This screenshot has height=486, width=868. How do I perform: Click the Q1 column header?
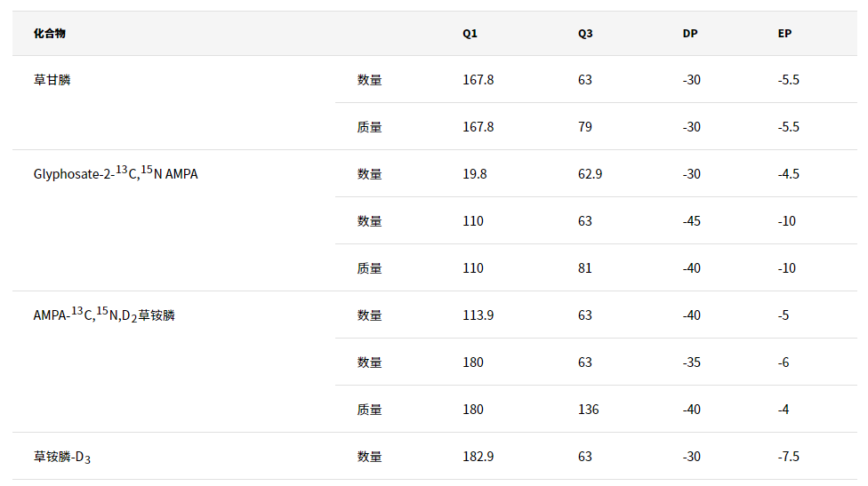pyautogui.click(x=470, y=34)
